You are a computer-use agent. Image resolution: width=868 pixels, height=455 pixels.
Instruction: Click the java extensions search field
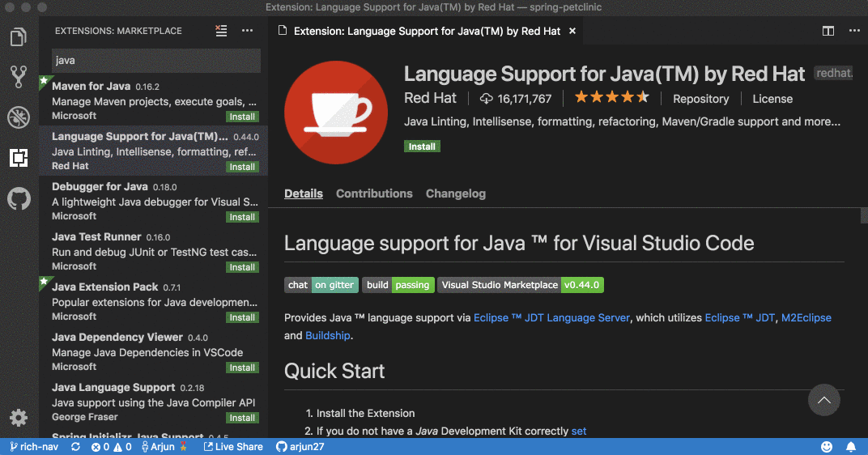coord(156,61)
